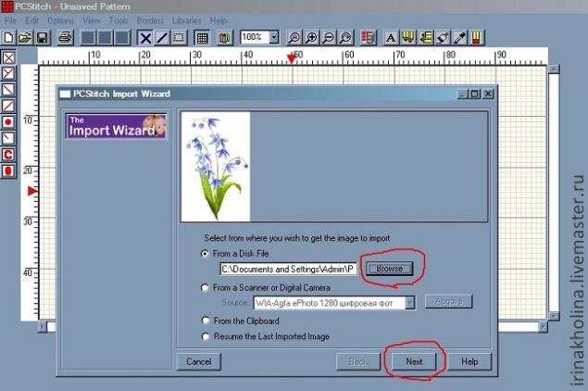Open the Options menu
This screenshot has height=391, width=588.
(x=60, y=20)
